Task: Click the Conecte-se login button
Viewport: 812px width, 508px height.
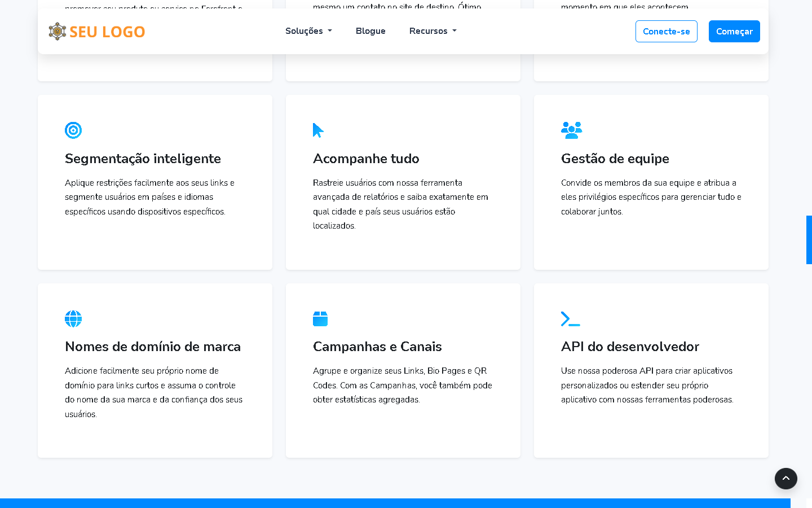Action: 666,32
